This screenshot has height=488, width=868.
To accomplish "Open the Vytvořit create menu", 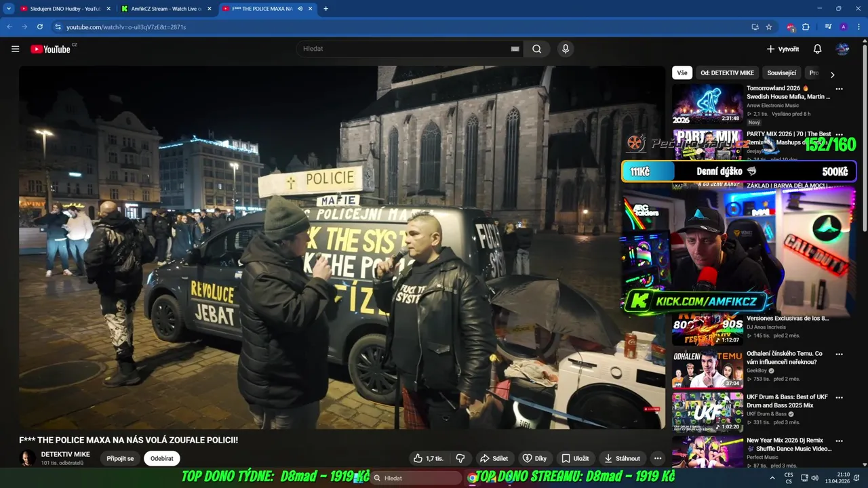I will tap(783, 49).
